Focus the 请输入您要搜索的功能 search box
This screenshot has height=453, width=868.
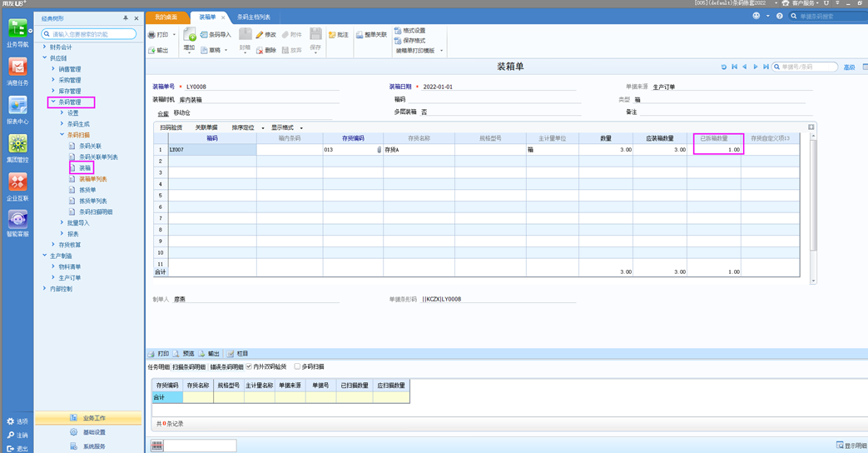88,34
